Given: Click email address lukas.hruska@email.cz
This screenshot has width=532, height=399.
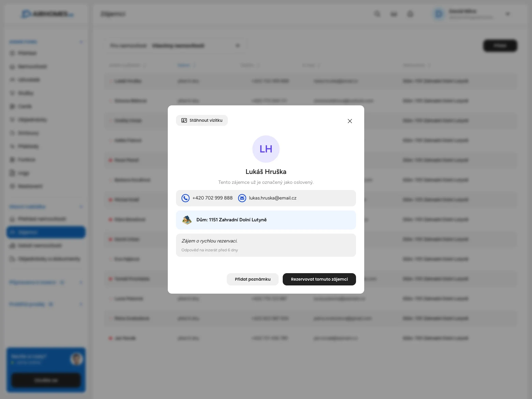Looking at the screenshot, I should point(272,198).
